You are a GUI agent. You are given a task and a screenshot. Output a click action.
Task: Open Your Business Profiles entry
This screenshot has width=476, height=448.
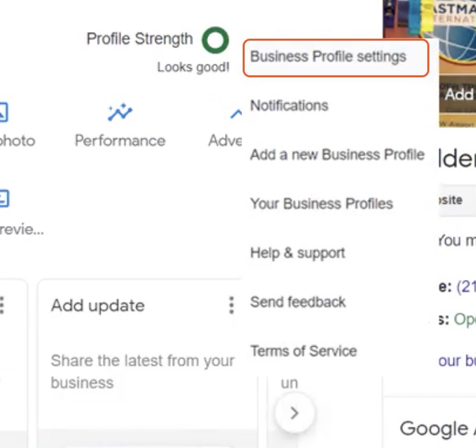[x=321, y=203]
